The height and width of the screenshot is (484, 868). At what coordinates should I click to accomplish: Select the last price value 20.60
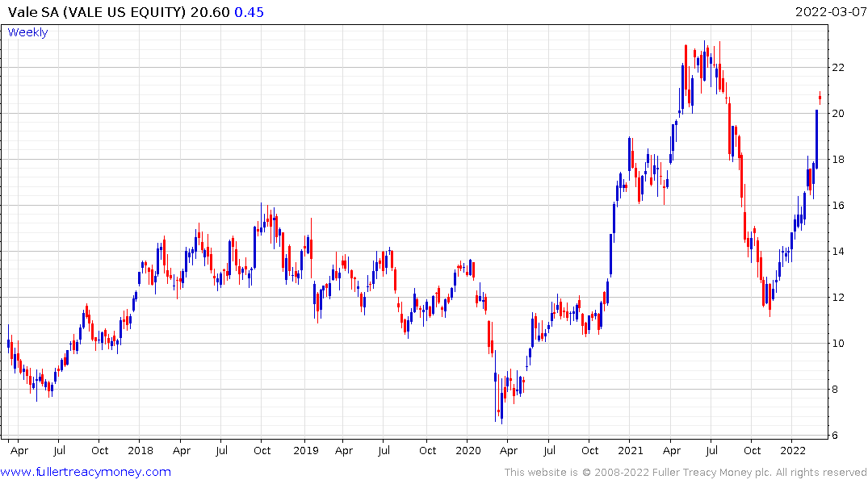(x=210, y=12)
